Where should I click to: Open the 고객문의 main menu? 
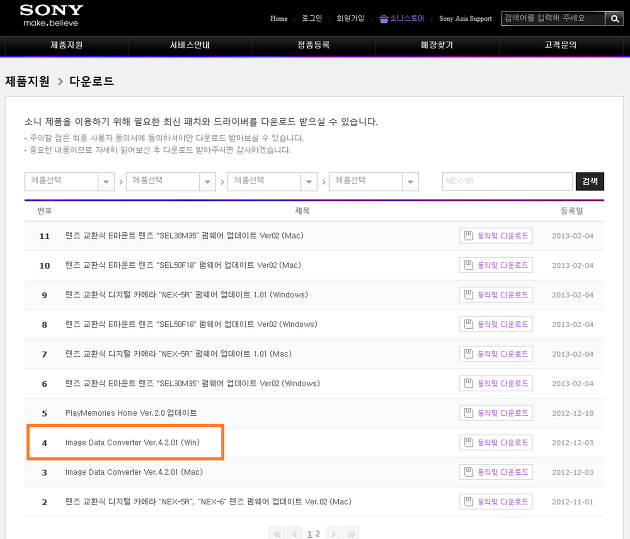561,45
